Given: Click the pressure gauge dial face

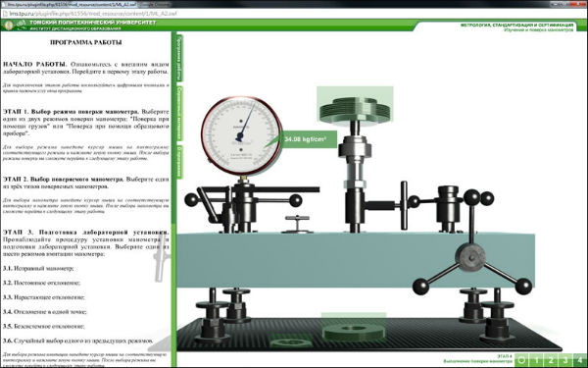Looking at the screenshot, I should [x=241, y=135].
